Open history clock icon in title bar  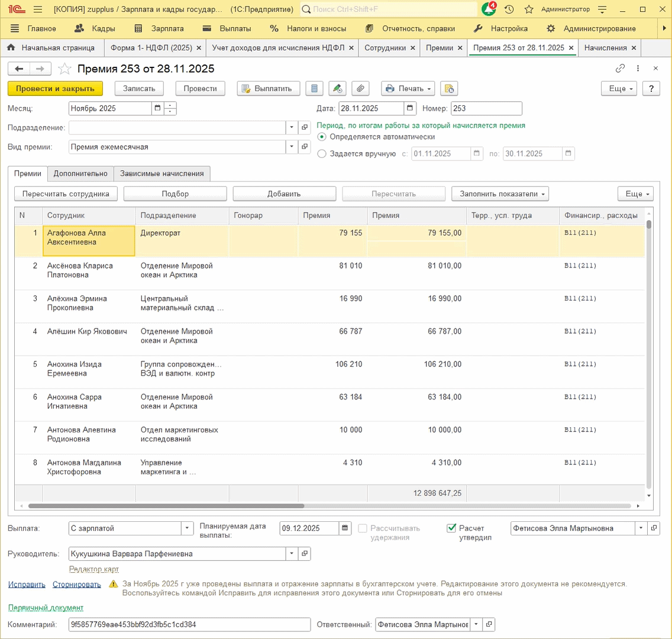click(x=509, y=9)
